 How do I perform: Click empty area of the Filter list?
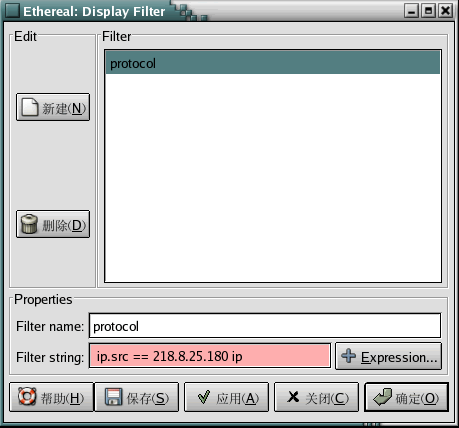coord(273,177)
